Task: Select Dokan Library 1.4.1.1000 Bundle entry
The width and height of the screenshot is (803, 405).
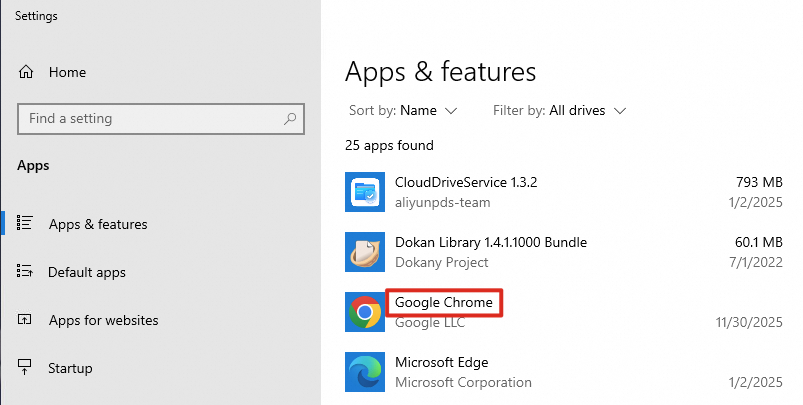Action: pos(491,242)
